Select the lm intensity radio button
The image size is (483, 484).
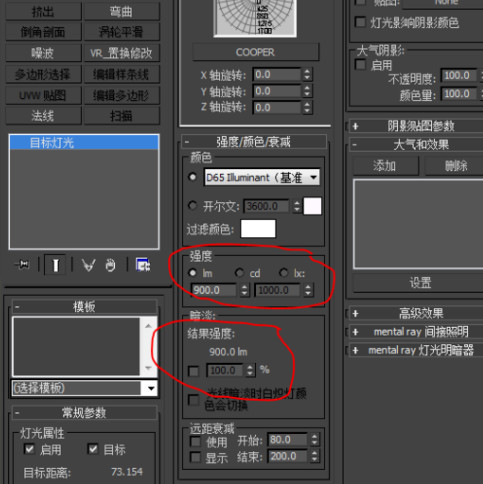click(192, 273)
